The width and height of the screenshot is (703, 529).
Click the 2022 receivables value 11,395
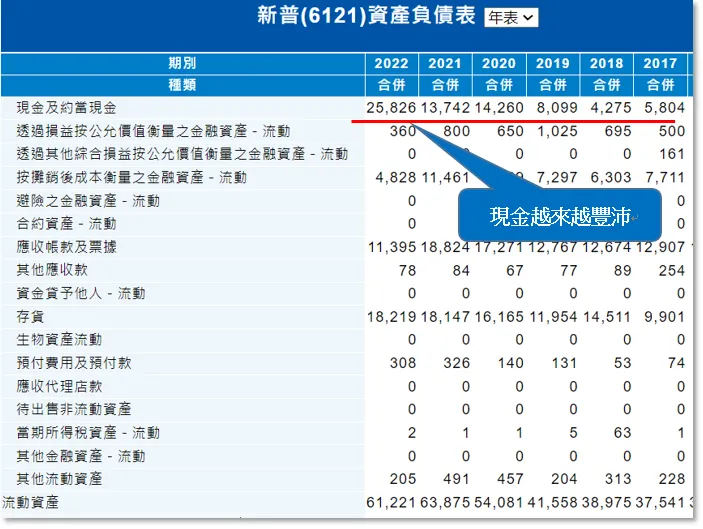click(x=392, y=247)
